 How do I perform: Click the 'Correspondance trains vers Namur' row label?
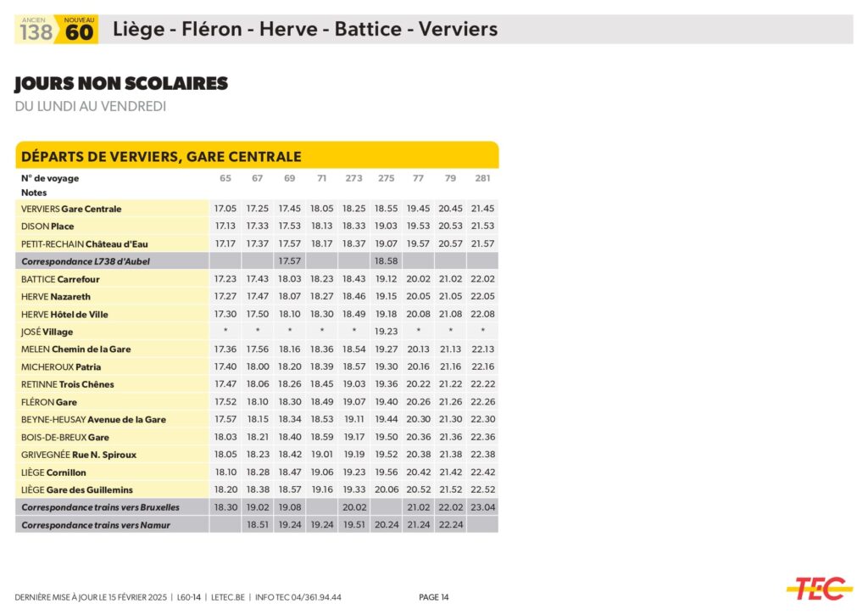click(96, 525)
